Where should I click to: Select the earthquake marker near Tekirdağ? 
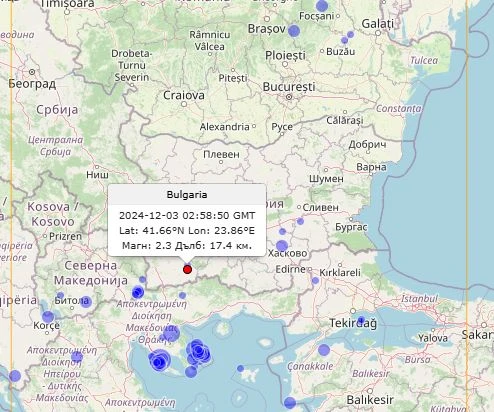(361, 320)
